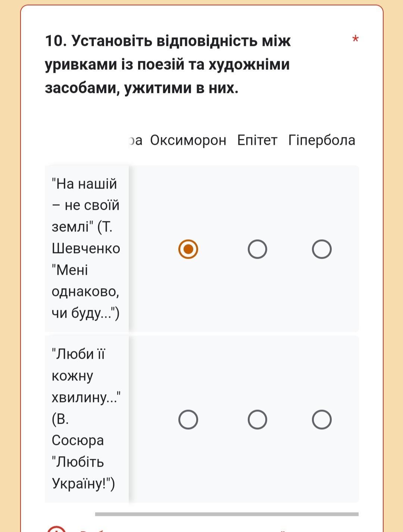Select Оксиморон for the Сосюра excerpt row

pyautogui.click(x=188, y=420)
